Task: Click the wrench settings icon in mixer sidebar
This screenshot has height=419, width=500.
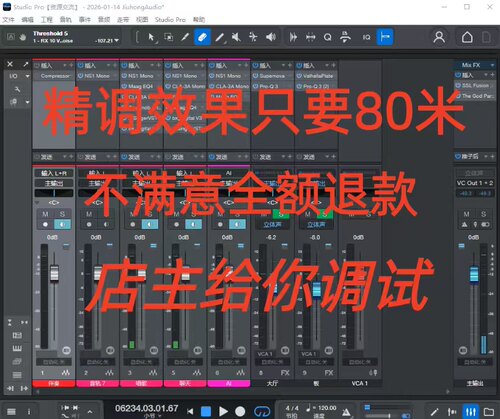Action: click(x=17, y=89)
